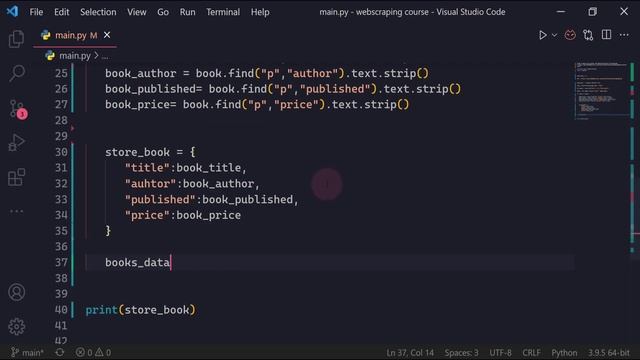Change line endings via CRLF status item

pos(531,353)
